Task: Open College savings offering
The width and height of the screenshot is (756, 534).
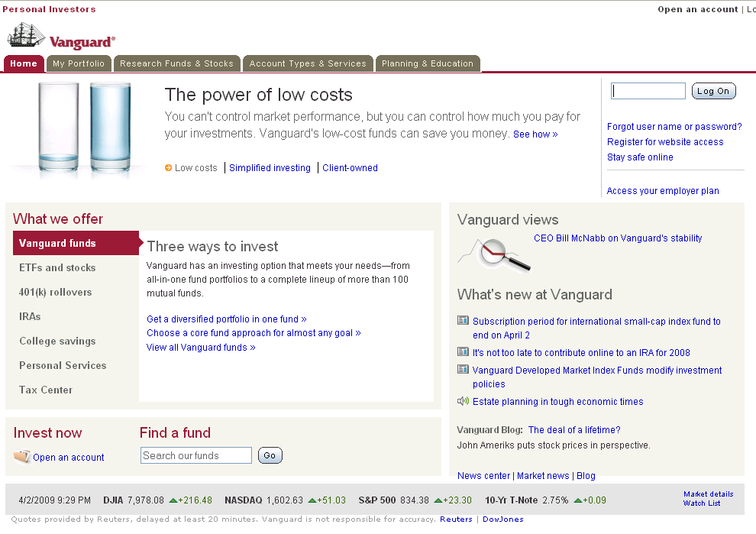Action: click(57, 341)
